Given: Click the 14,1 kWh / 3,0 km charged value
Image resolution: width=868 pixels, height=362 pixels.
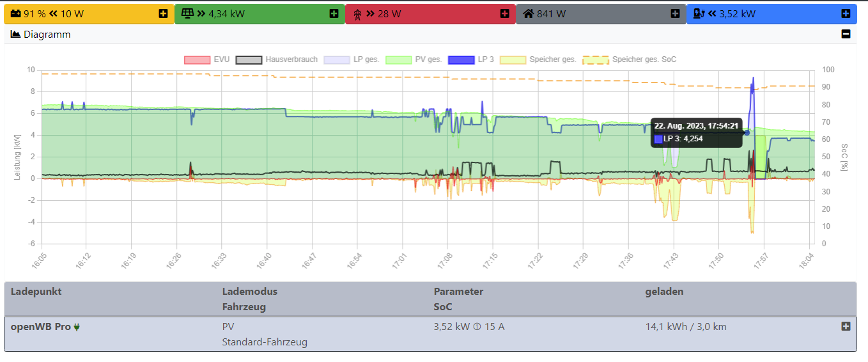Looking at the screenshot, I should click(686, 326).
